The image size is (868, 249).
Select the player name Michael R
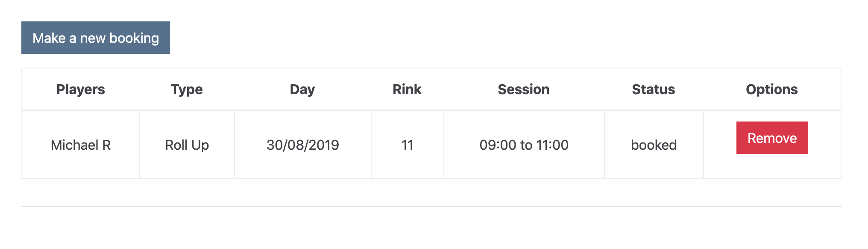pyautogui.click(x=81, y=145)
